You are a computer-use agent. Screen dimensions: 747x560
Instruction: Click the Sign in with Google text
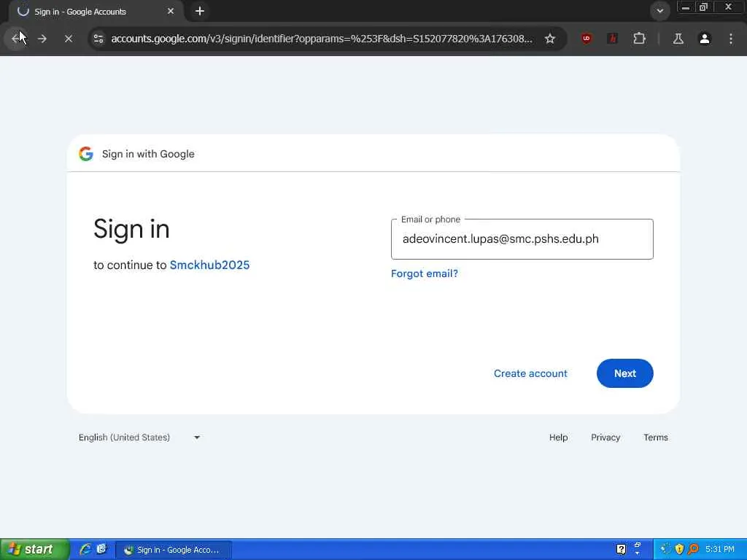pos(148,154)
